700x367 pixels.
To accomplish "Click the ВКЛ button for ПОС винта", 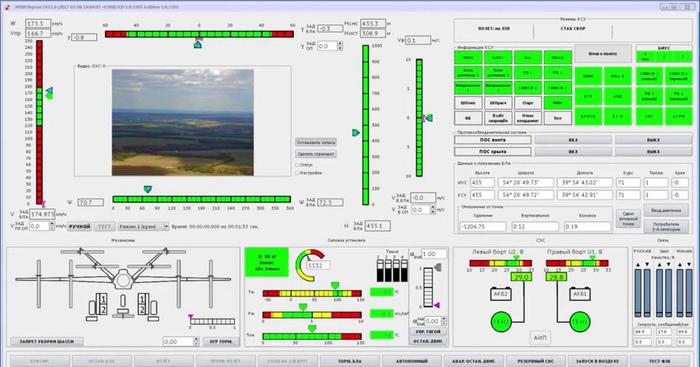I will pos(573,140).
